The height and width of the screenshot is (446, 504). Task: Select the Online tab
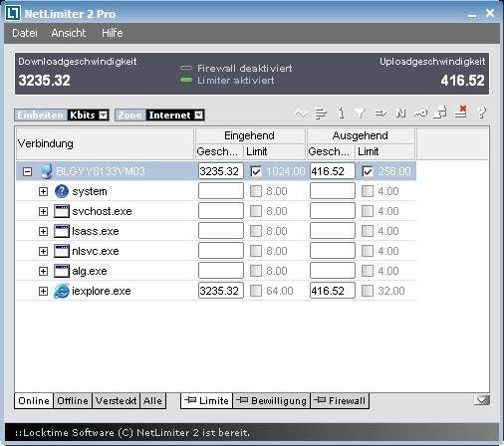34,401
